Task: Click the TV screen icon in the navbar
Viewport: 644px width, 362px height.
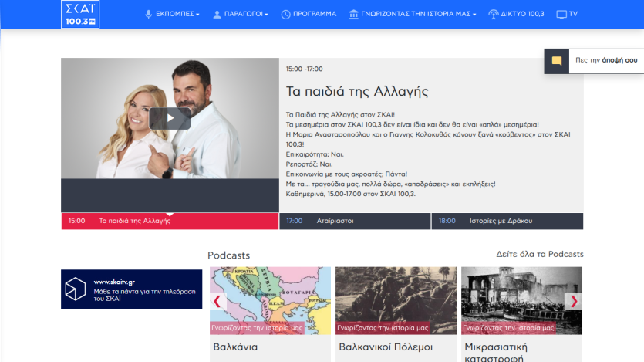Action: (x=561, y=15)
